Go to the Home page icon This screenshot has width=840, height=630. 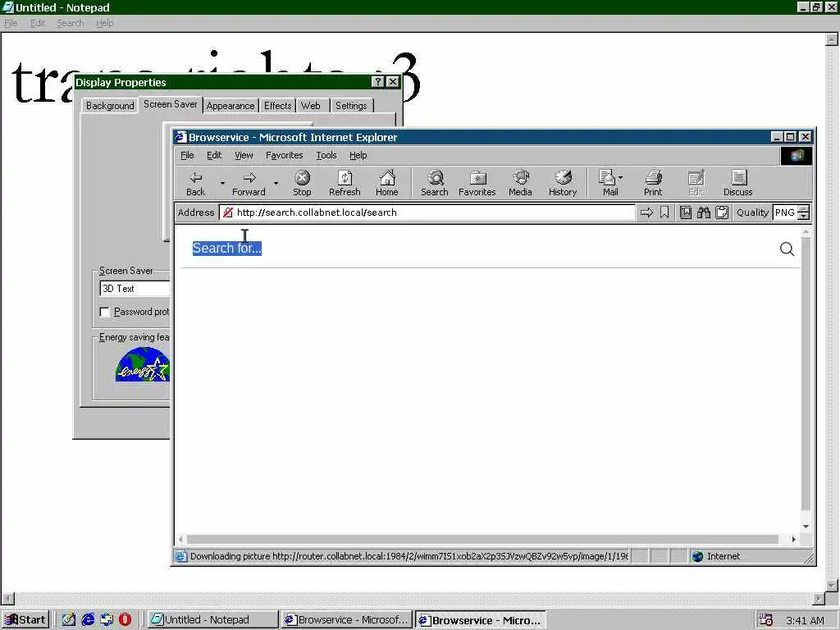[x=387, y=183]
